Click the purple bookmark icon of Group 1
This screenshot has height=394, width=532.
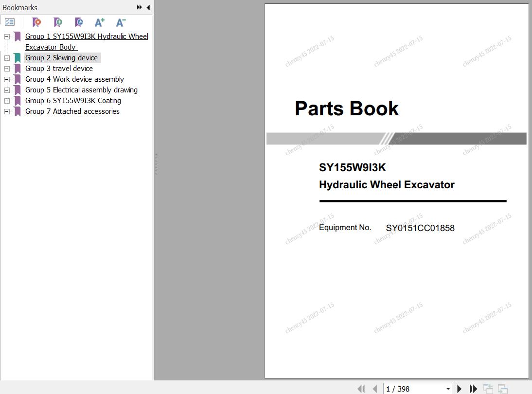coord(18,36)
